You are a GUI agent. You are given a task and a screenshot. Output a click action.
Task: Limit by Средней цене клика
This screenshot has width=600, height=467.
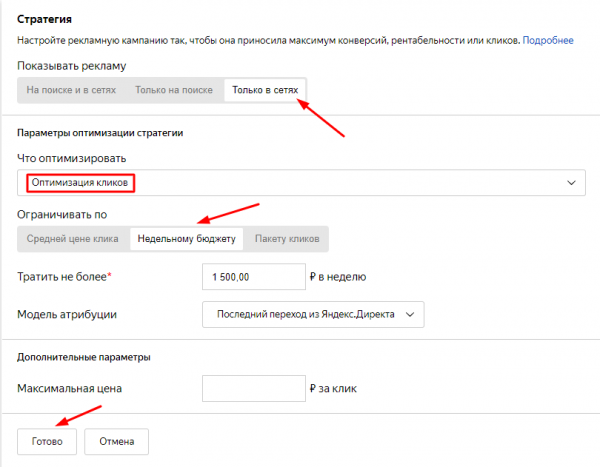(73, 239)
